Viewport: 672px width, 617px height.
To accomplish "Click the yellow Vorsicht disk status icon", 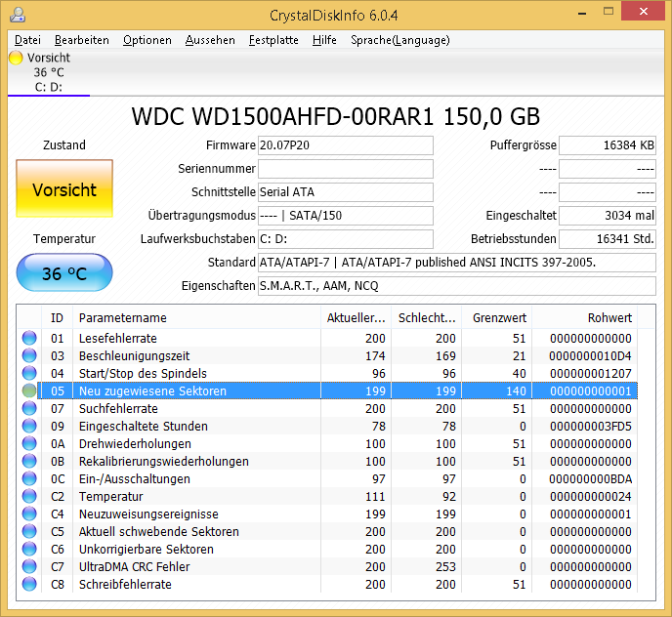I will pyautogui.click(x=16, y=58).
